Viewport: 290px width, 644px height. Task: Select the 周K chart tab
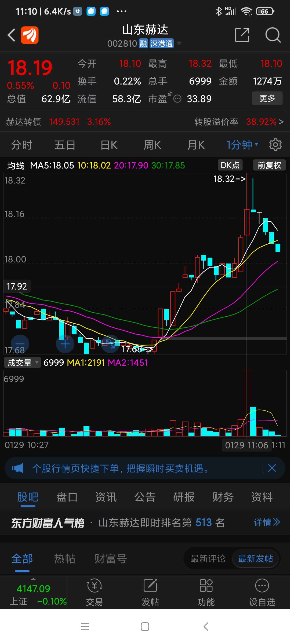(x=152, y=145)
